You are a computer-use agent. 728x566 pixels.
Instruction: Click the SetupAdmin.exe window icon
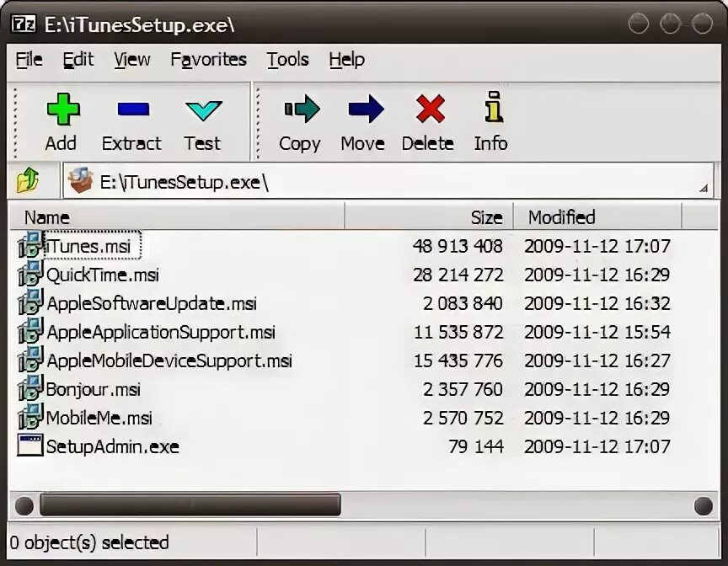point(30,446)
